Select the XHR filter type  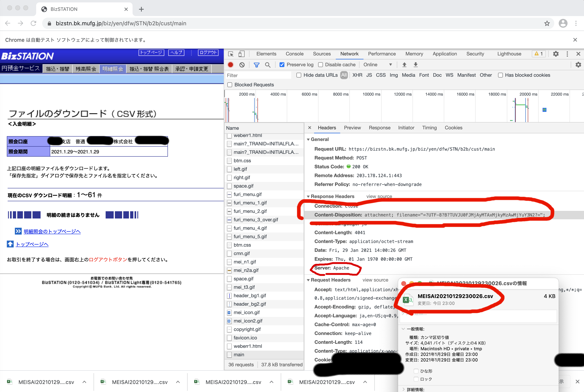coord(357,75)
